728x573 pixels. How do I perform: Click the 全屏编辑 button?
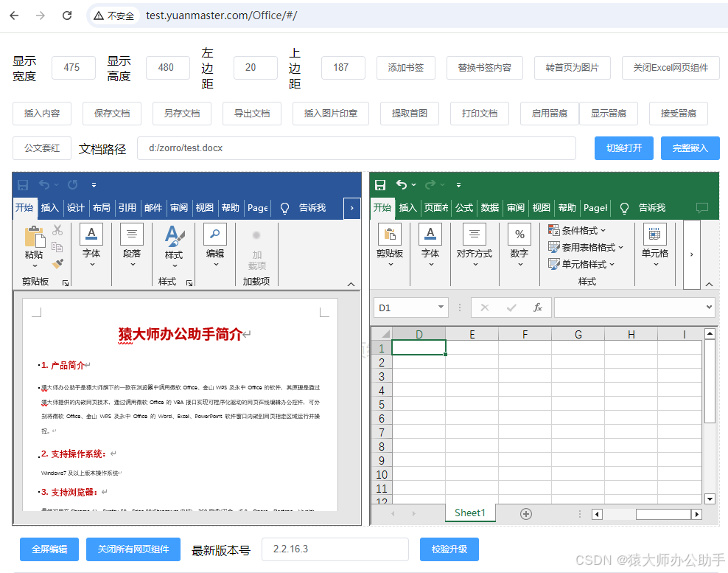click(49, 549)
